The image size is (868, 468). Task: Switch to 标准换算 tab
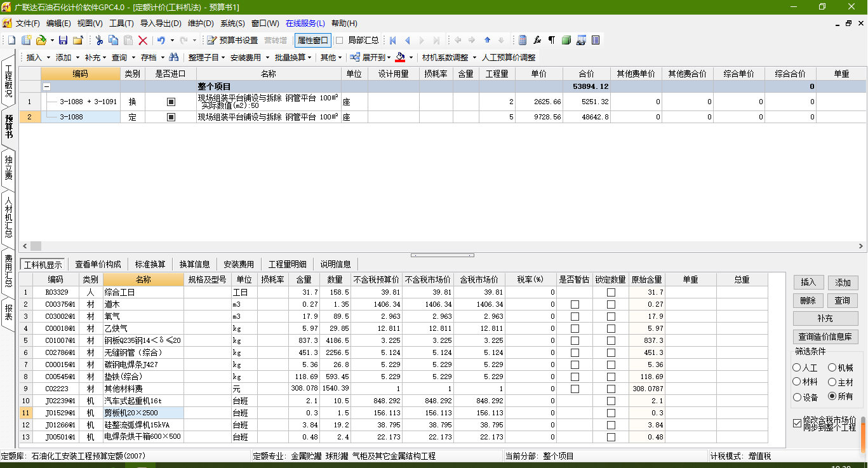(150, 264)
